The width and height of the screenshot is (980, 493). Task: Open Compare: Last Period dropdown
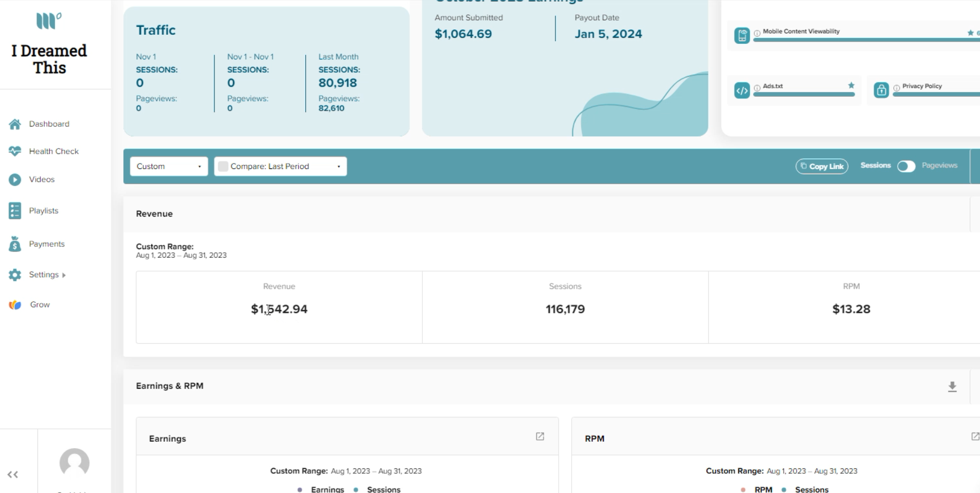(281, 166)
